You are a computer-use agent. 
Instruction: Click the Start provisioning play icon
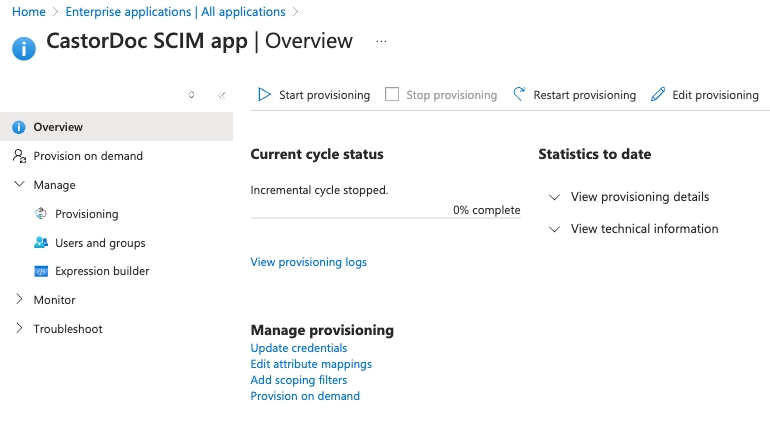[264, 95]
